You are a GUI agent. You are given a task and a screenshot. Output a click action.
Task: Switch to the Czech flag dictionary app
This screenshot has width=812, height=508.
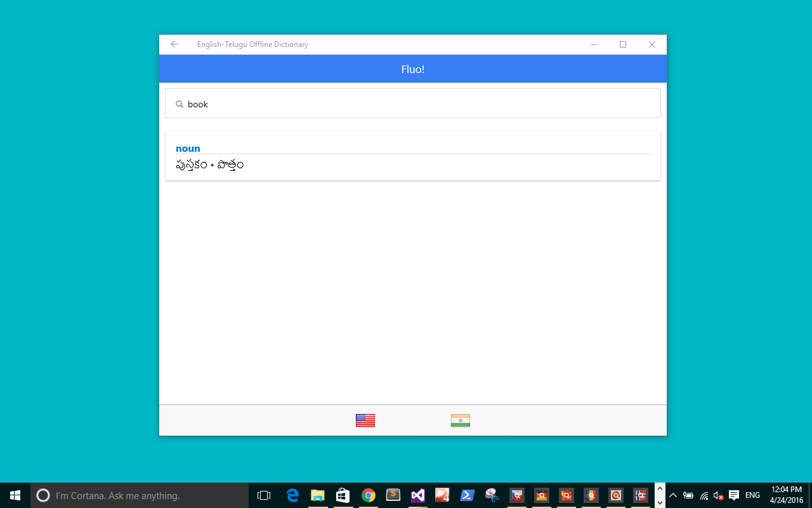[517, 495]
